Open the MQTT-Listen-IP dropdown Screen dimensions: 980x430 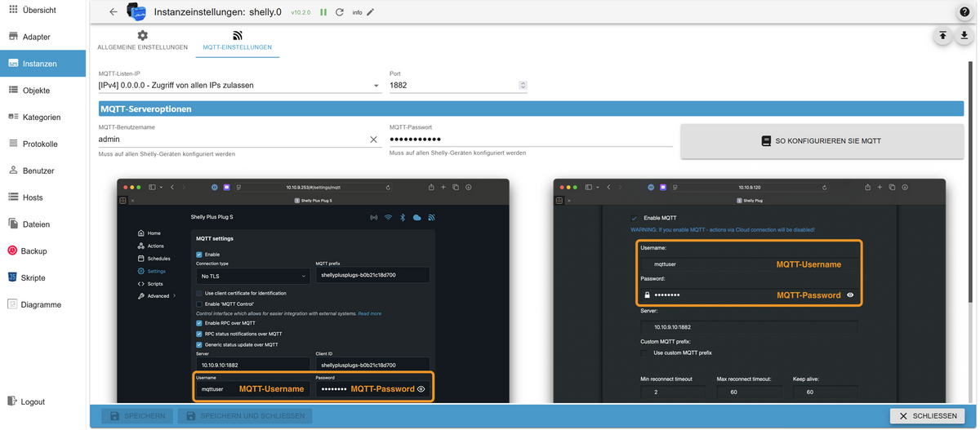[240, 85]
